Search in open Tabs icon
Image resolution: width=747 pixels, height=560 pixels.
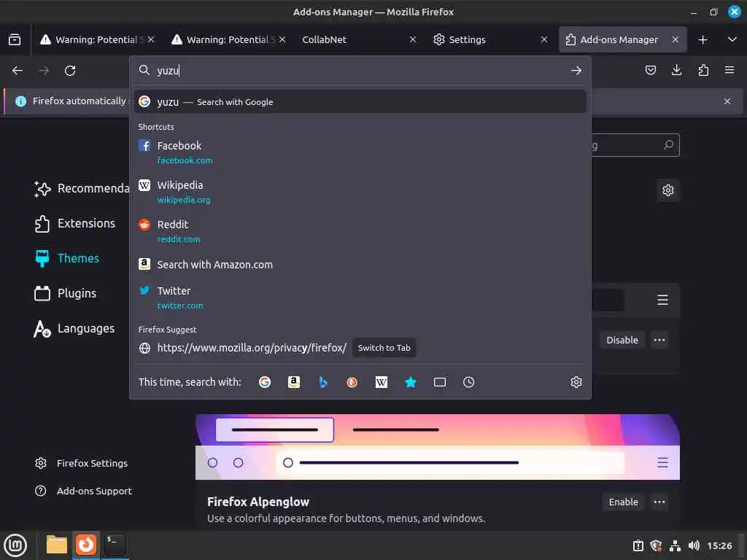[x=440, y=382]
